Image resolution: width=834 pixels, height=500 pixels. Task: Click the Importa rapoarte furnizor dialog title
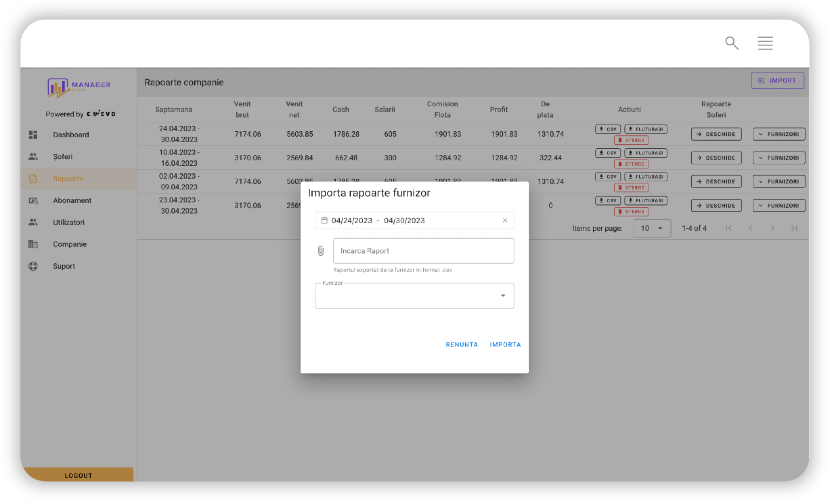tap(369, 193)
